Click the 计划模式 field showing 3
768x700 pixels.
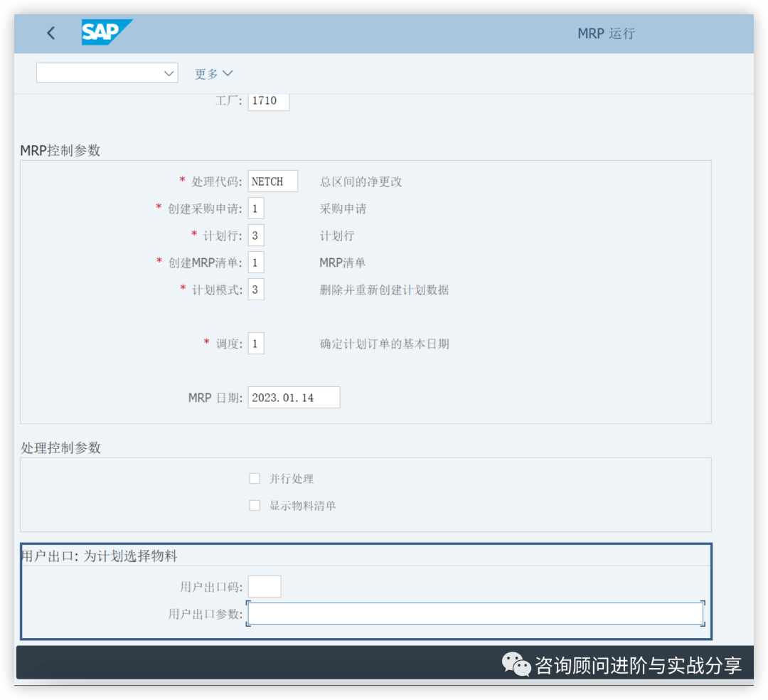click(256, 290)
